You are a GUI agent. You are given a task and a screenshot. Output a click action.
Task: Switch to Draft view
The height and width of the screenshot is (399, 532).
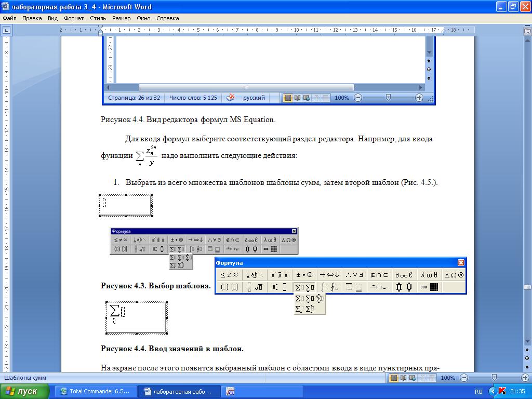coord(432,378)
